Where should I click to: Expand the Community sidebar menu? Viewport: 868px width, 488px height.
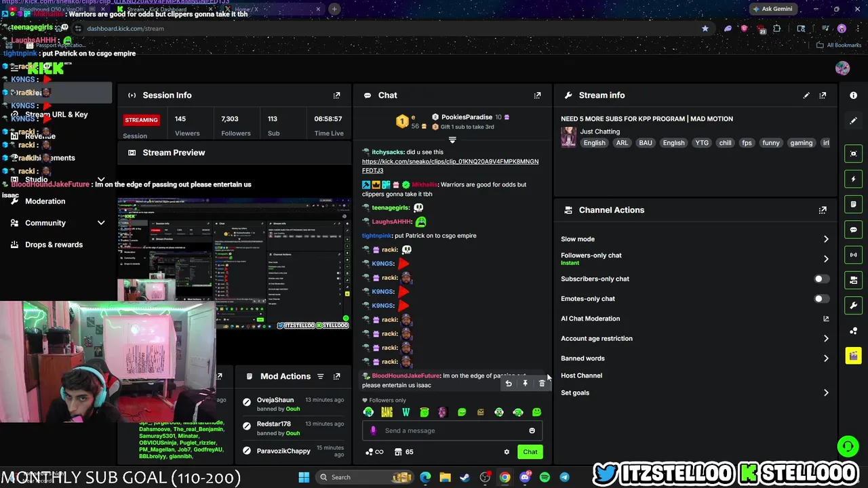coord(101,223)
